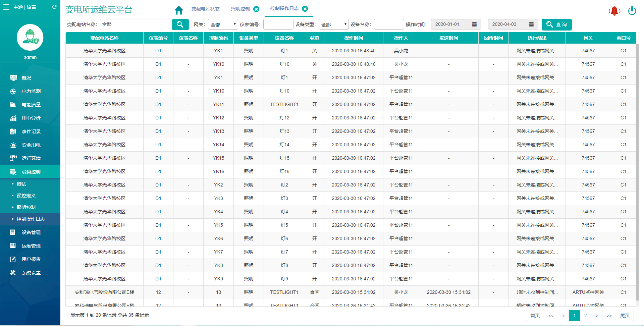The width and height of the screenshot is (644, 326).
Task: Open 电能质量 in sidebar
Action: click(30, 105)
